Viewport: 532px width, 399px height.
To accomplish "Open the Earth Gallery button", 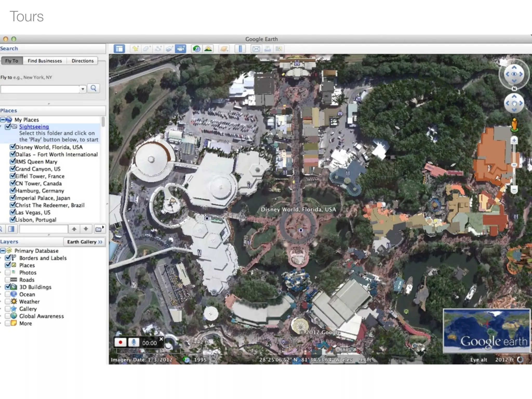I will pos(85,242).
